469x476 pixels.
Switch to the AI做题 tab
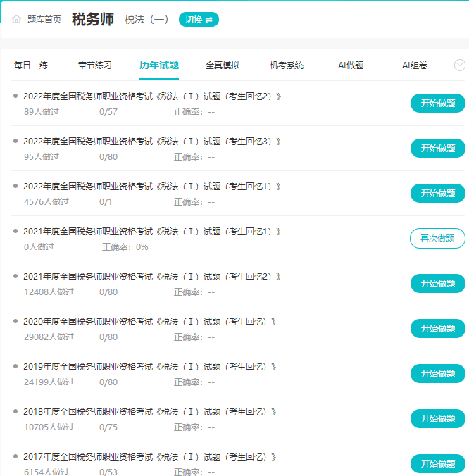coord(351,65)
